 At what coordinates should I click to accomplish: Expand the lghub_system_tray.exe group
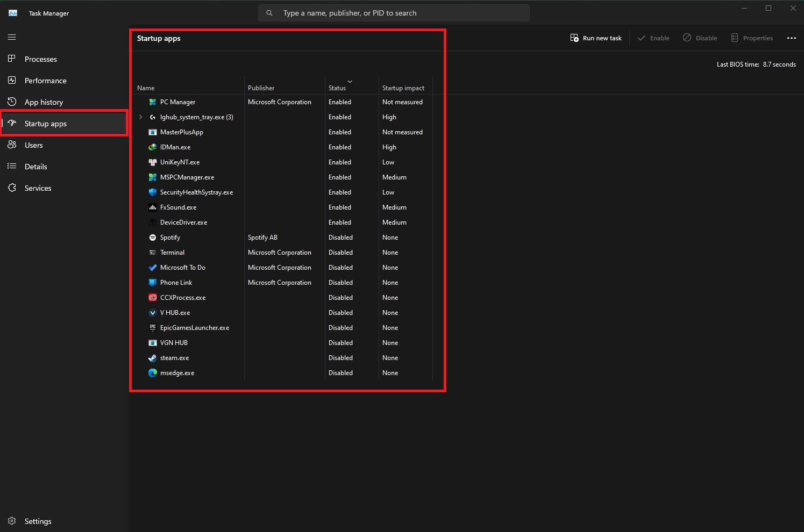(141, 117)
